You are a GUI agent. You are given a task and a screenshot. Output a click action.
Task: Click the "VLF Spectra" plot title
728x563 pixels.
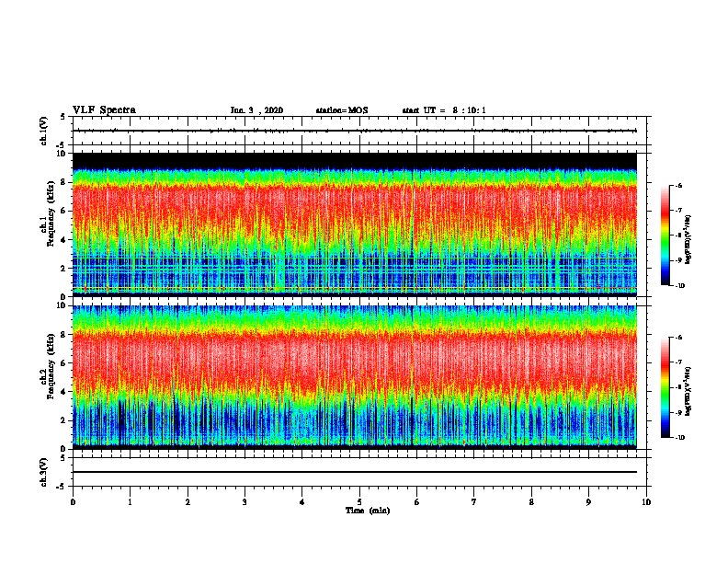pyautogui.click(x=104, y=110)
